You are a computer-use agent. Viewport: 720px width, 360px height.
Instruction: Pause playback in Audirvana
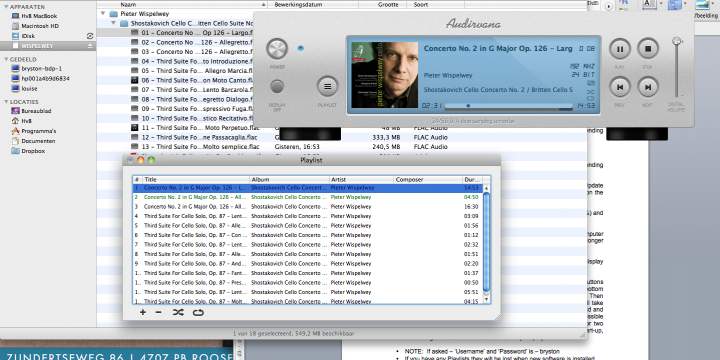pyautogui.click(x=620, y=49)
